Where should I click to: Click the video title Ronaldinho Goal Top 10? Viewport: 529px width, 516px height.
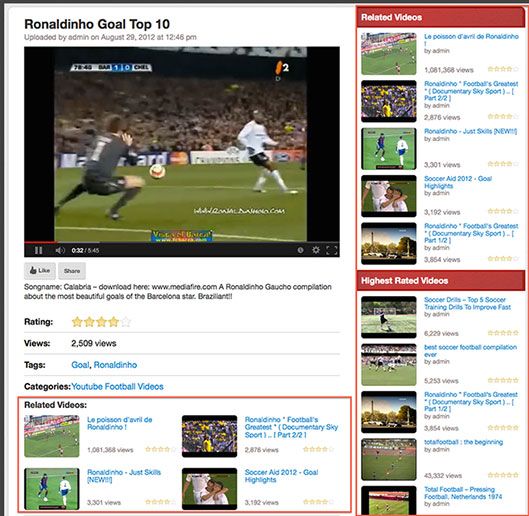coord(97,24)
